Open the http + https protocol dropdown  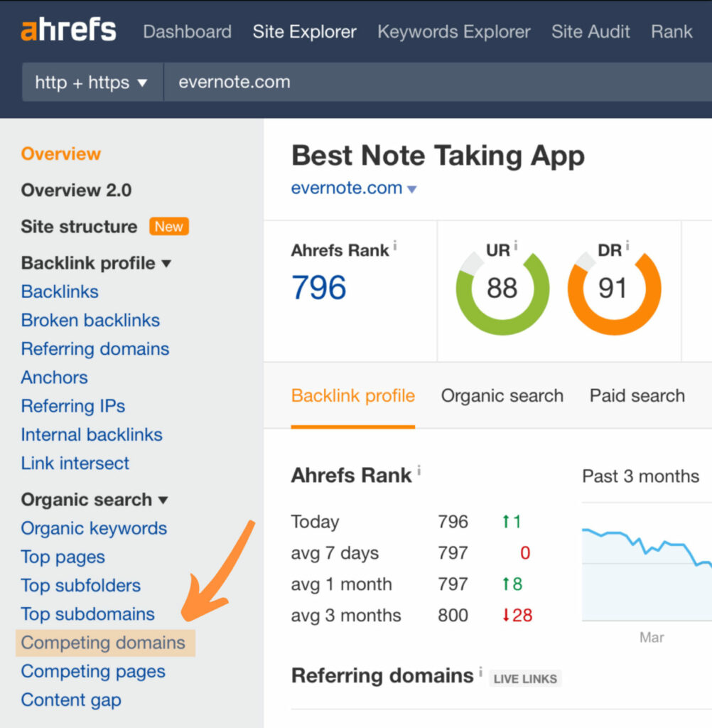tap(92, 82)
